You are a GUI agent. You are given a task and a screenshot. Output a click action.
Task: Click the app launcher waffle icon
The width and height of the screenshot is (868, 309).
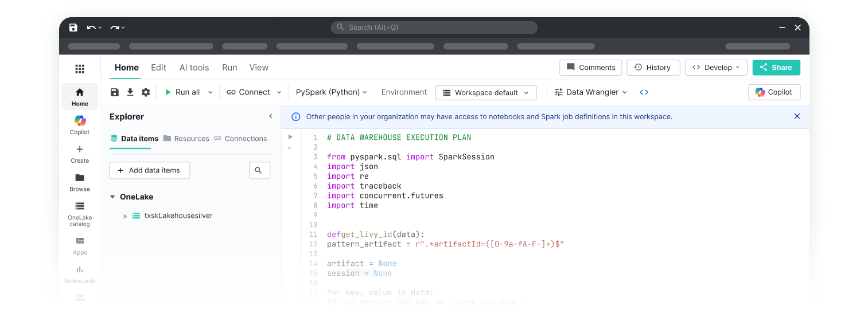(80, 69)
